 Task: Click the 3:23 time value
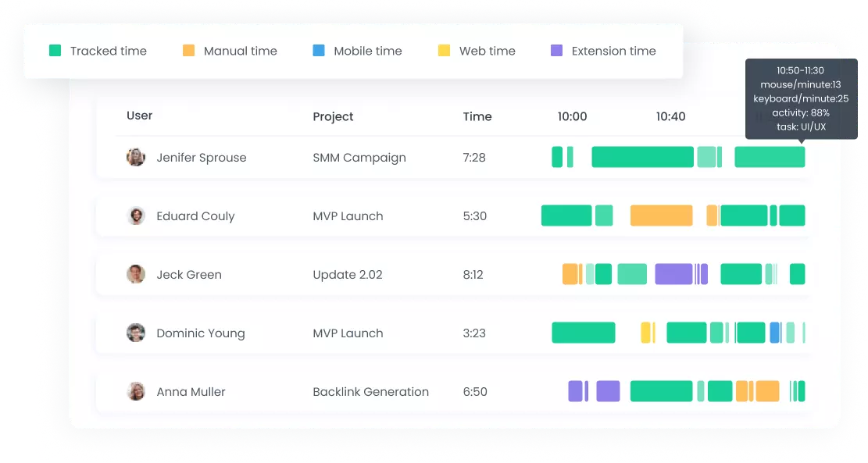click(474, 333)
